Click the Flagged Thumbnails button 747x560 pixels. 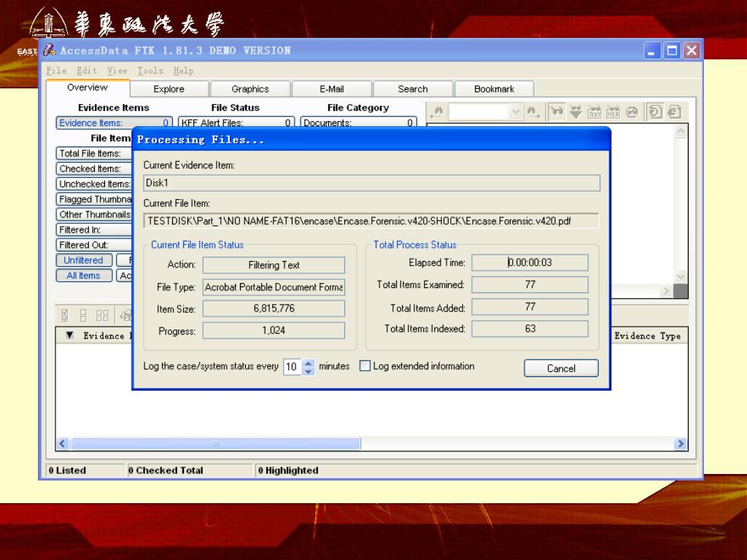click(x=94, y=199)
